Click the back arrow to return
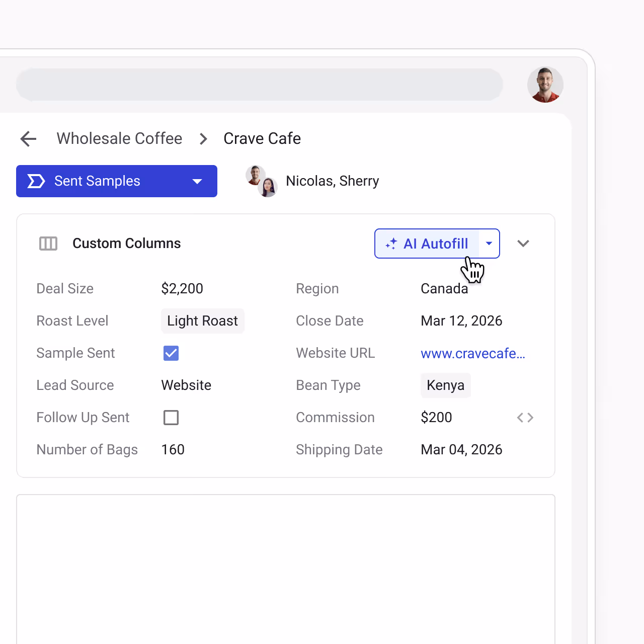The width and height of the screenshot is (644, 644). coord(28,139)
